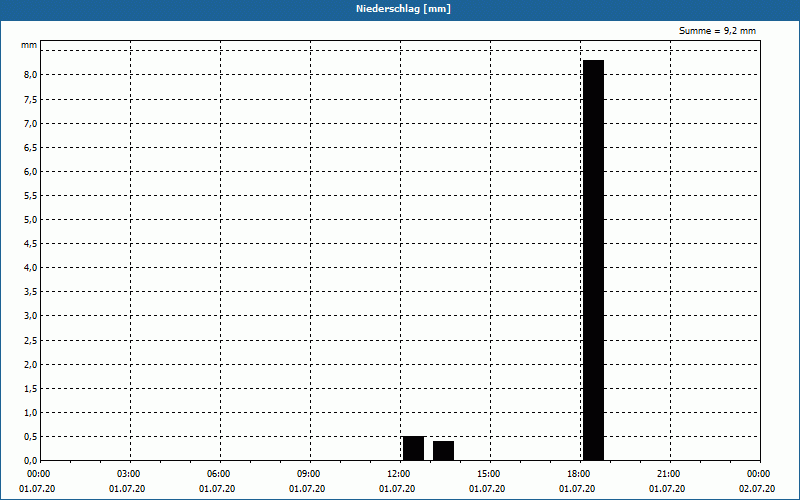Click the 2,5 y-axis value
Screen dimensions: 800x500
31,340
